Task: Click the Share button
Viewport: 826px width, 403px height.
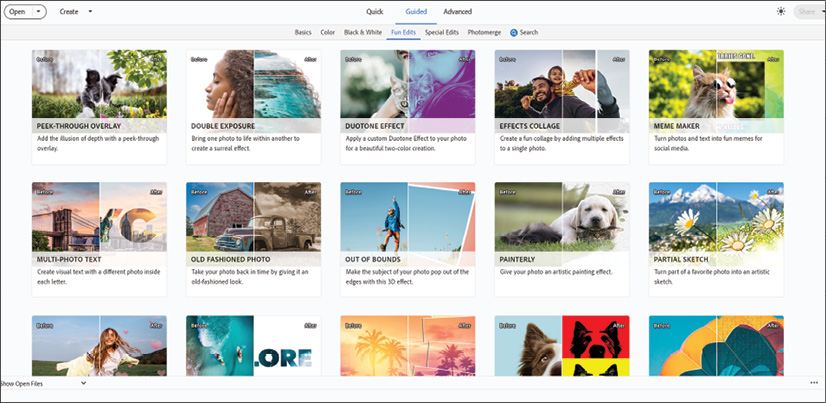Action: tap(809, 12)
